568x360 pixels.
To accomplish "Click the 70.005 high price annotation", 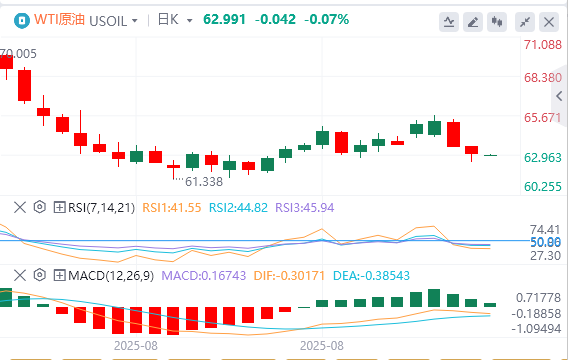I will click(x=18, y=54).
